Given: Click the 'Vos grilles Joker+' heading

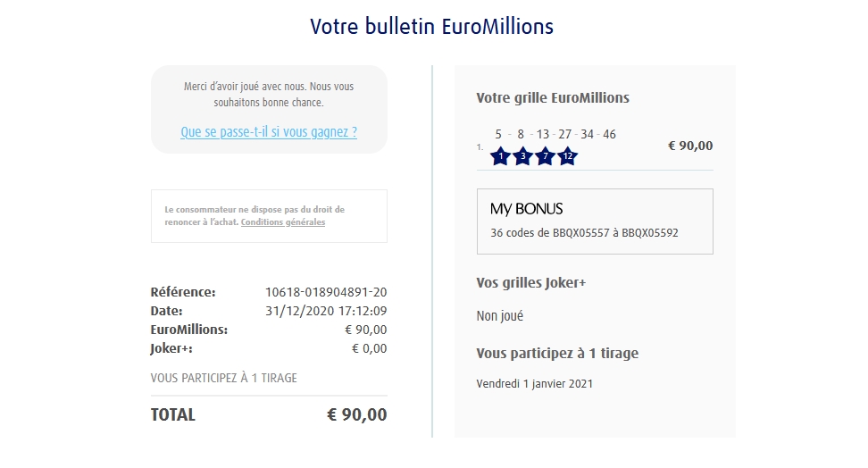Looking at the screenshot, I should tap(530, 283).
